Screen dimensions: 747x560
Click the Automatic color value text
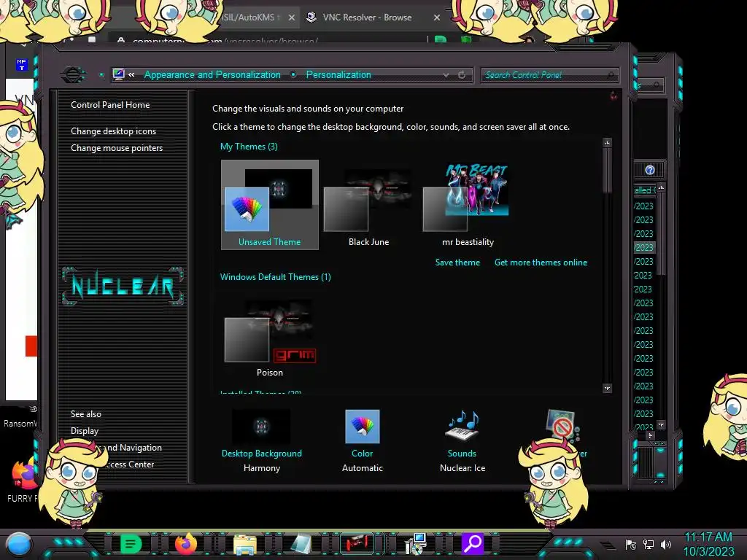tap(362, 468)
